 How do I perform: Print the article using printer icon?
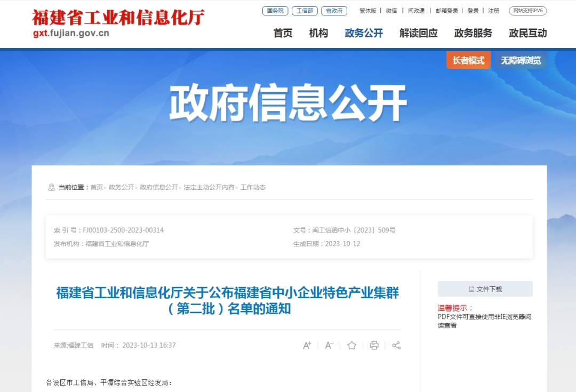tap(374, 346)
